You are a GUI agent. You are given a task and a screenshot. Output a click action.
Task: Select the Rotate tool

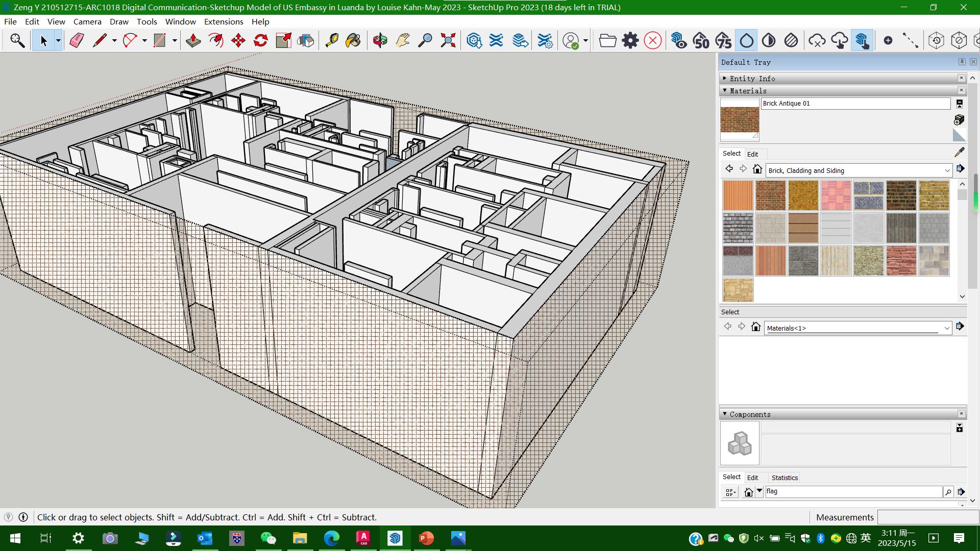(261, 40)
